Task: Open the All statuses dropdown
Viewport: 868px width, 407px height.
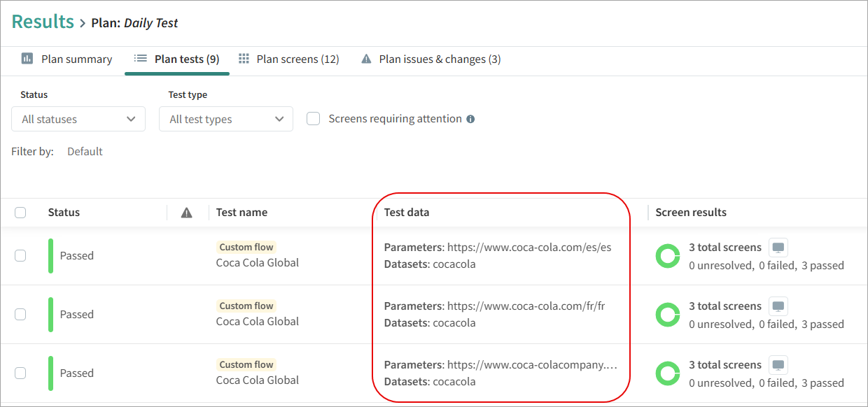Action: pos(78,119)
